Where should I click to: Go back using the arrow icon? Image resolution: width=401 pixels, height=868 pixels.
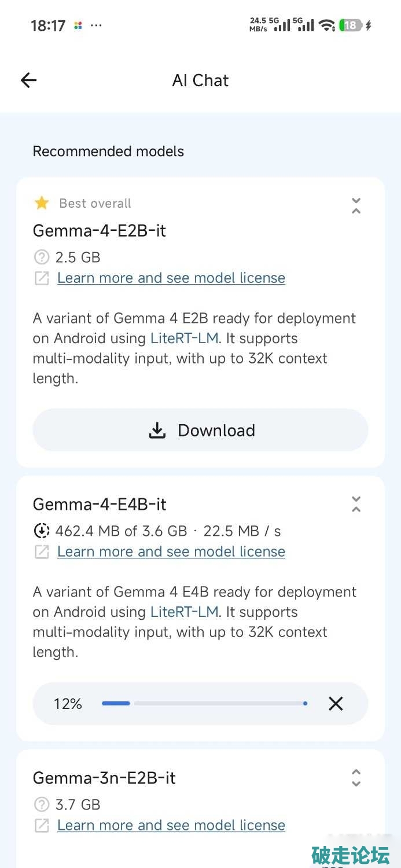28,80
